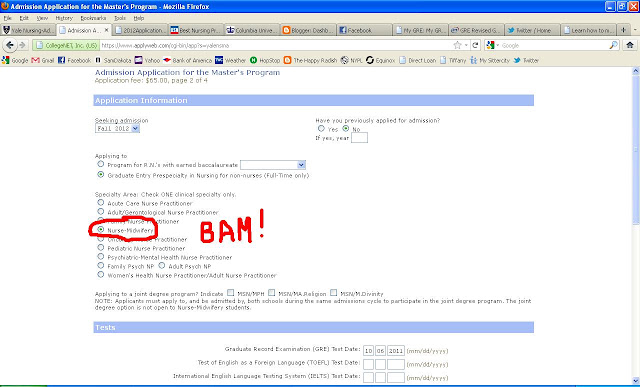Select Adult Psych NP radio button
This screenshot has width=640, height=387.
pyautogui.click(x=162, y=265)
